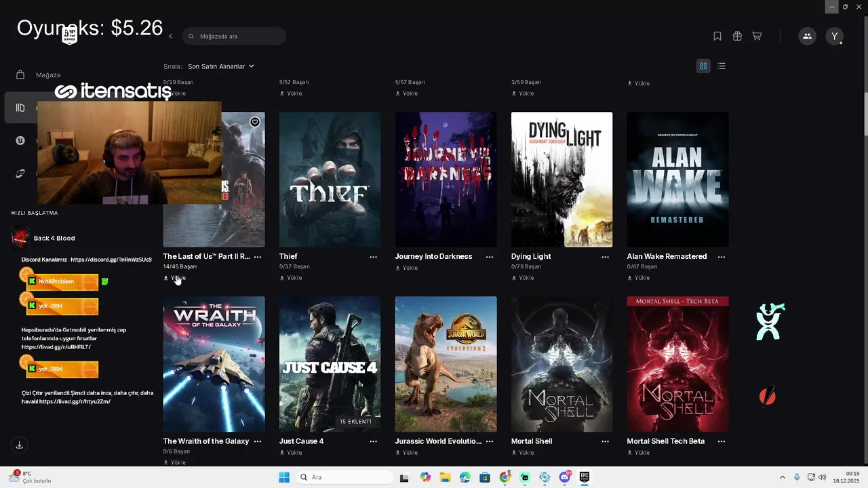Viewport: 868px width, 488px height.
Task: Click Yükle under Jurassic World Evolution
Action: point(407,453)
